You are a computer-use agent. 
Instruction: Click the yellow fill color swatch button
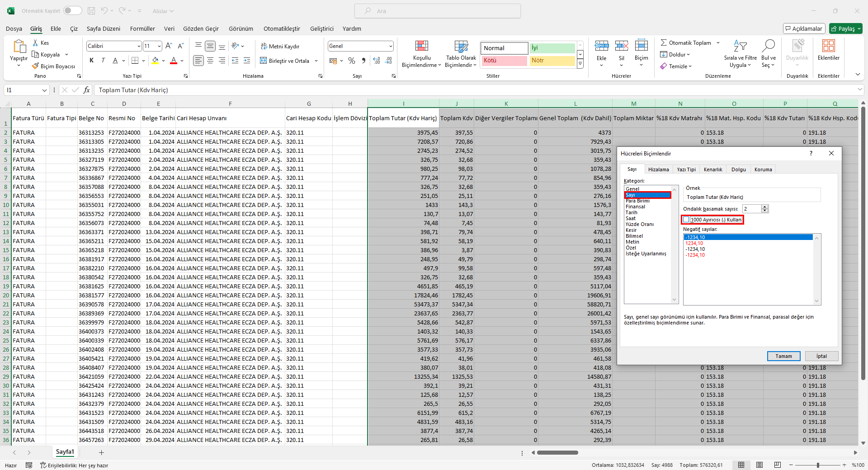(x=155, y=61)
